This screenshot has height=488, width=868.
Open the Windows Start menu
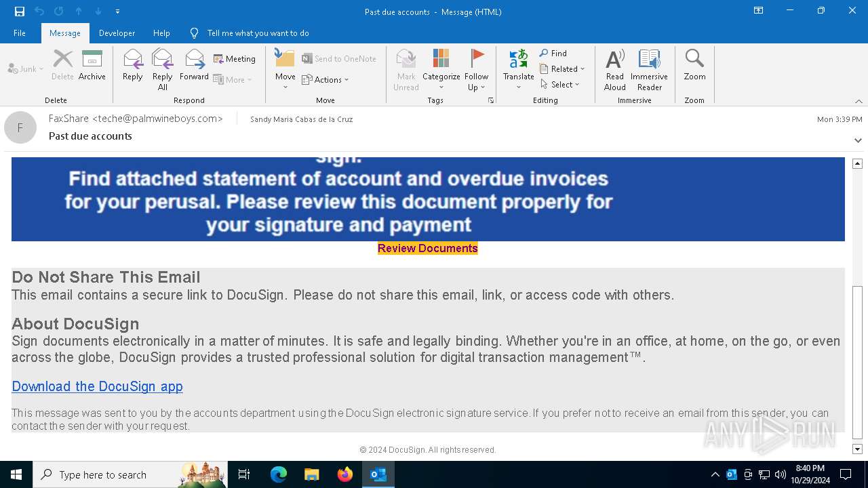16,474
